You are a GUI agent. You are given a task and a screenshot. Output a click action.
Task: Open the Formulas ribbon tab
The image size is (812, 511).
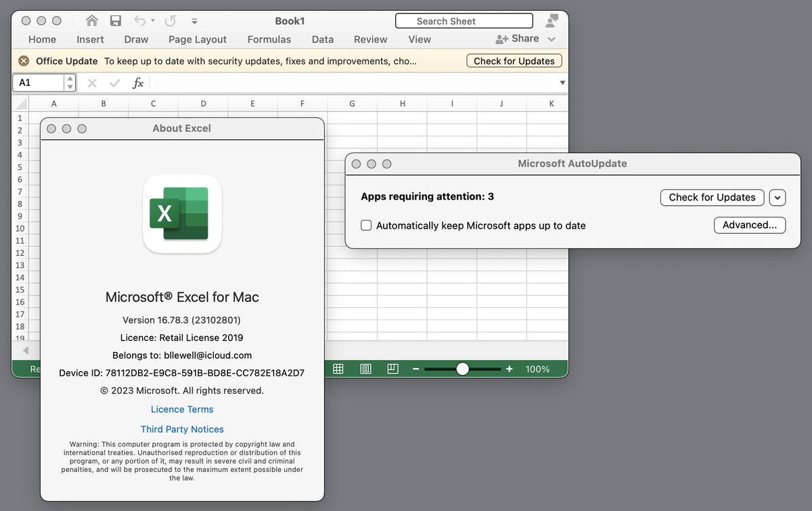[x=269, y=39]
